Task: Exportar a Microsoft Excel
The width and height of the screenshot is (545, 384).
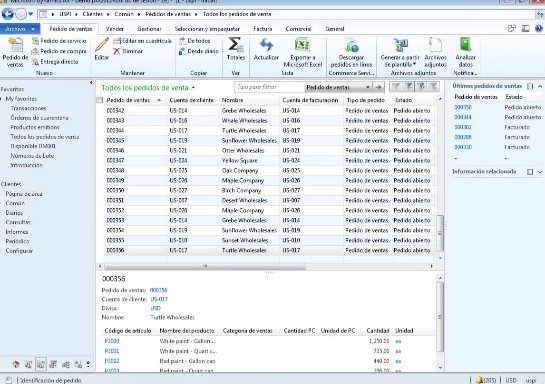Action: click(x=303, y=52)
